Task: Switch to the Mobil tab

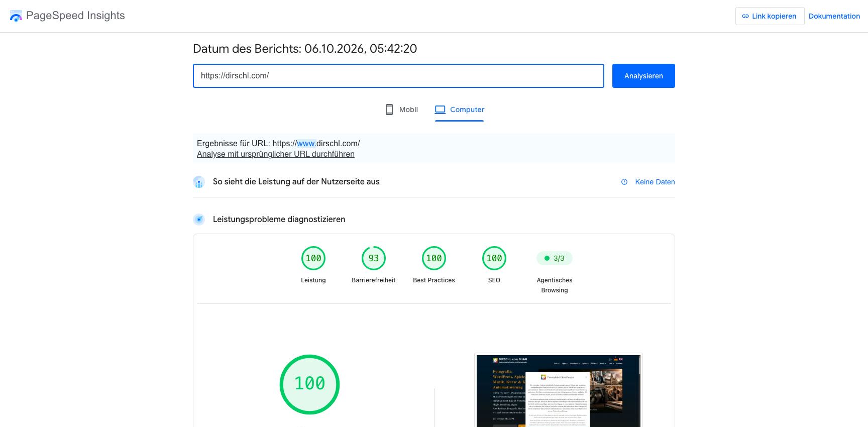Action: coord(401,110)
